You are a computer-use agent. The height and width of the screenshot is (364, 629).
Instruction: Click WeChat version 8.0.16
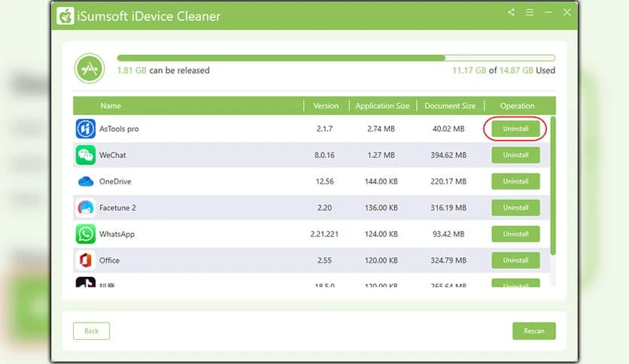(324, 155)
